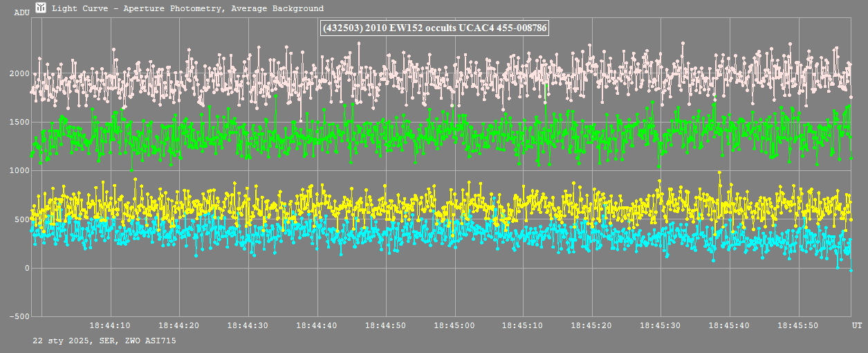Click the 18:45:10 time label

(523, 325)
